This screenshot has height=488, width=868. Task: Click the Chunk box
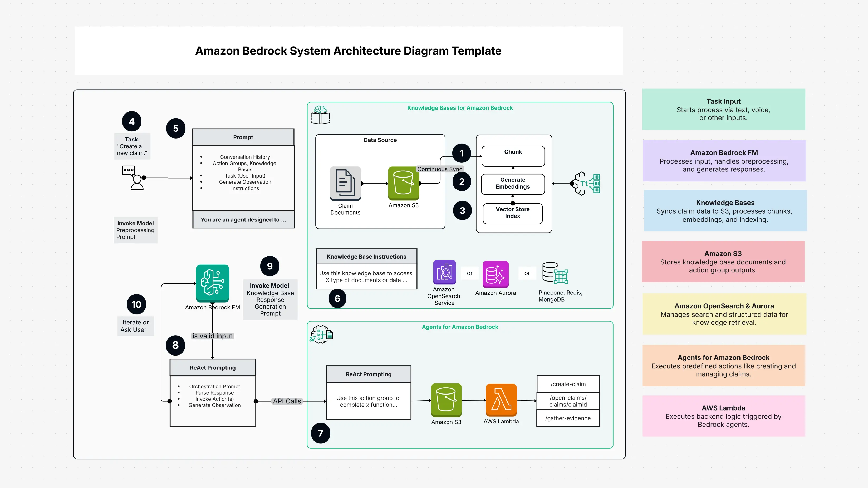pos(513,156)
